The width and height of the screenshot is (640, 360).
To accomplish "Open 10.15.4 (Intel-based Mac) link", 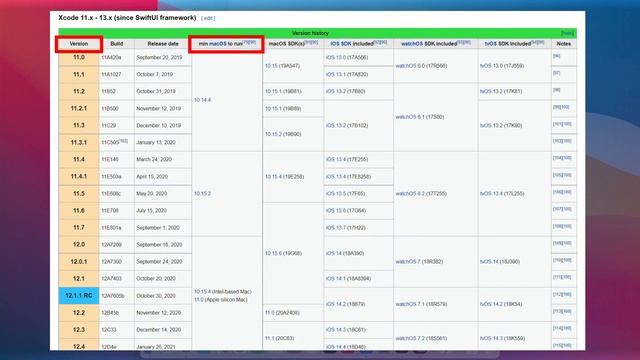I will pyautogui.click(x=223, y=292).
